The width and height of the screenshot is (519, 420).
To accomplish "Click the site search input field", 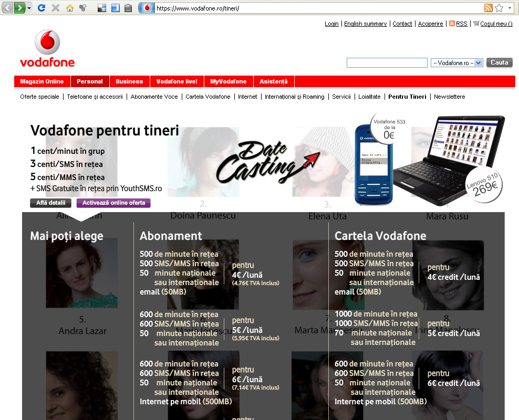I will click(x=387, y=63).
